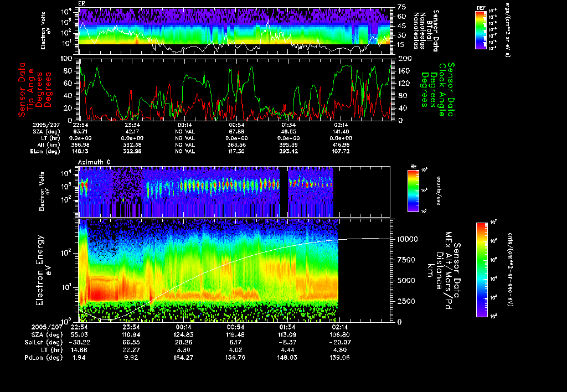Click the 'counts/sec' units label
The height and width of the screenshot is (392, 567).
(x=439, y=190)
